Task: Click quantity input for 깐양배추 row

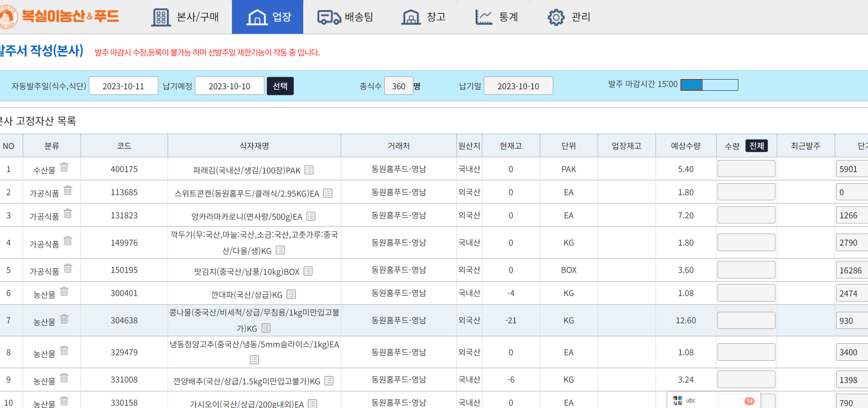Action: click(x=746, y=379)
